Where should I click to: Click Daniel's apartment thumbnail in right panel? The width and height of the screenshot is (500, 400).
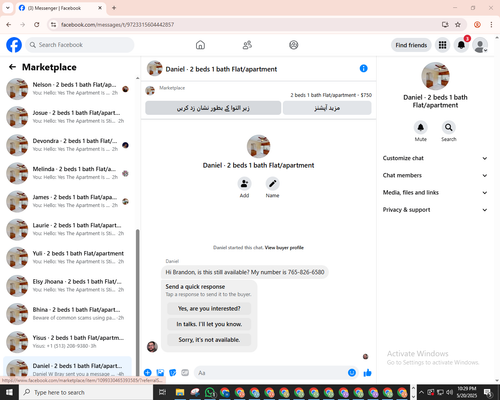(435, 76)
